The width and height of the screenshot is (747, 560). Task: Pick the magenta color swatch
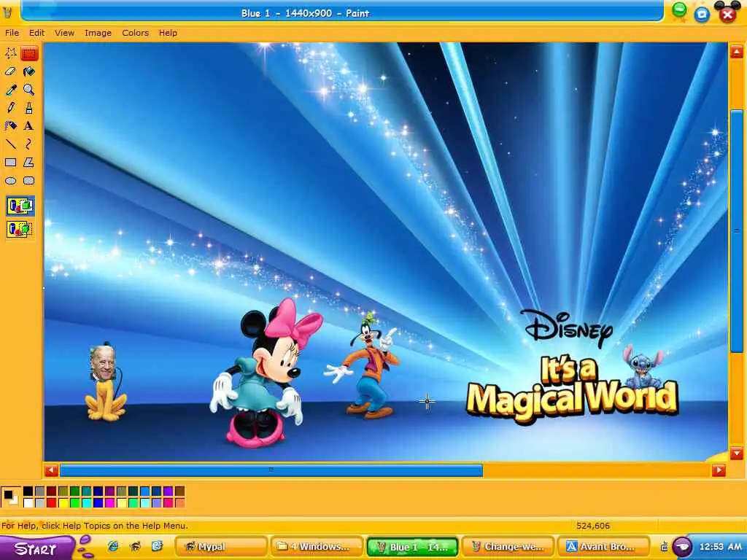pos(110,503)
